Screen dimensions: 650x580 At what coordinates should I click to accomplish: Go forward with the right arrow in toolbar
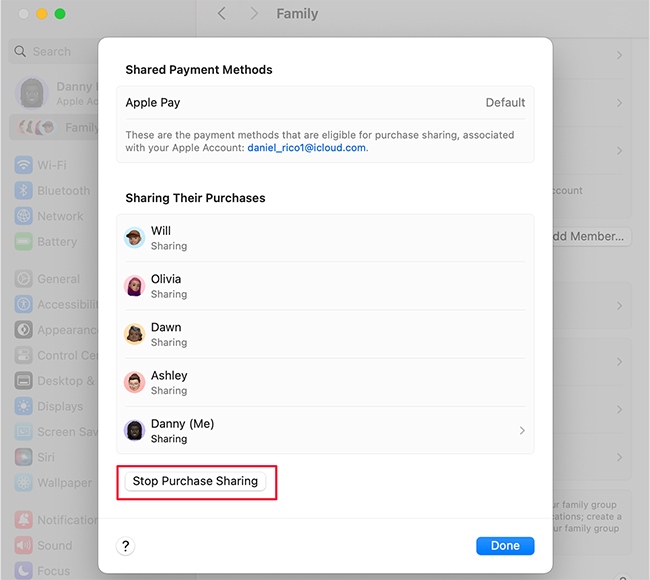click(x=254, y=14)
